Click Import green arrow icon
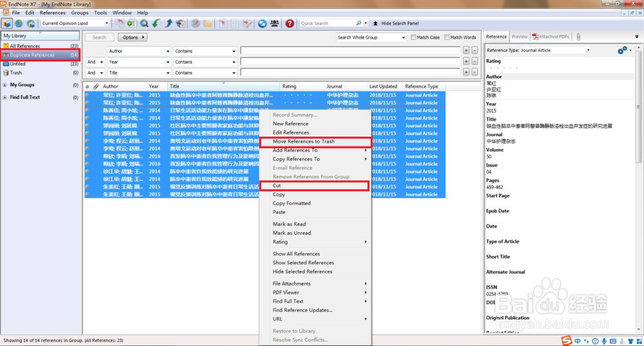 click(x=156, y=23)
